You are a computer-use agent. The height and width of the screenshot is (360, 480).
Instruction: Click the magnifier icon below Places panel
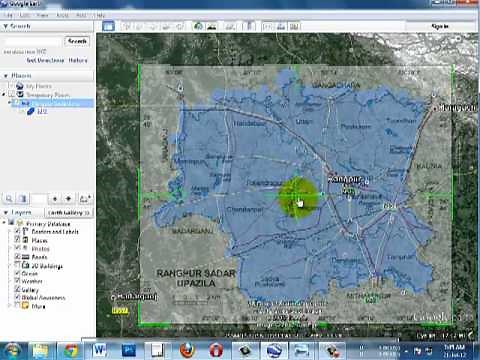tap(9, 199)
